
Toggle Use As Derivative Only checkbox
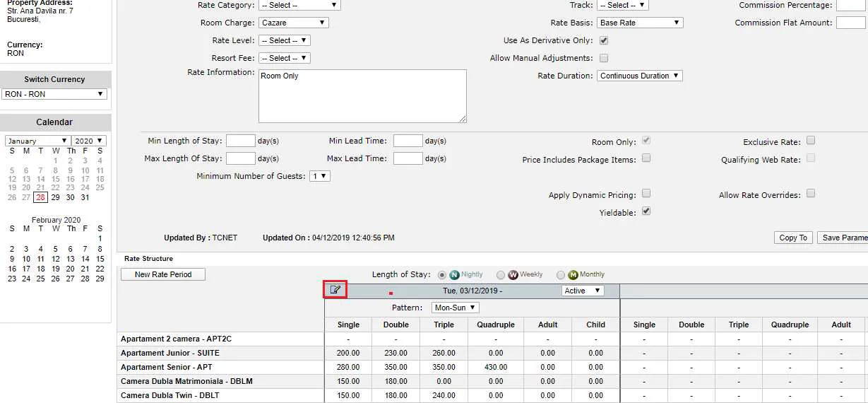[604, 41]
